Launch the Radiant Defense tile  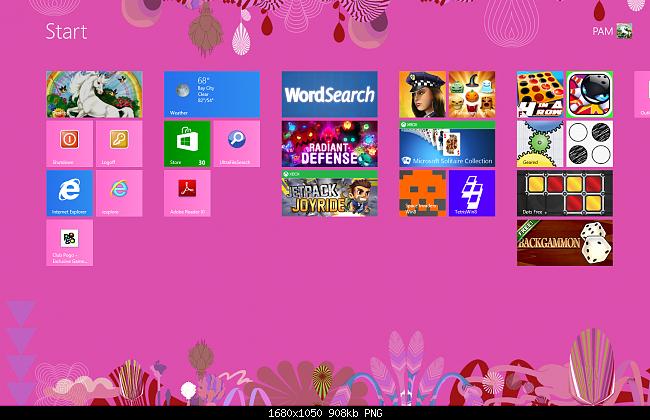330,144
